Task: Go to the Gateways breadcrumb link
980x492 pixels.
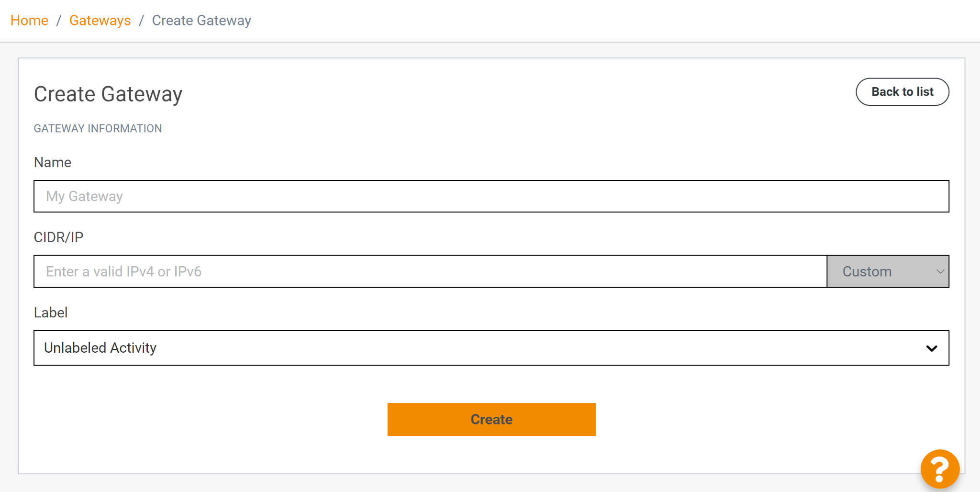Action: (100, 21)
